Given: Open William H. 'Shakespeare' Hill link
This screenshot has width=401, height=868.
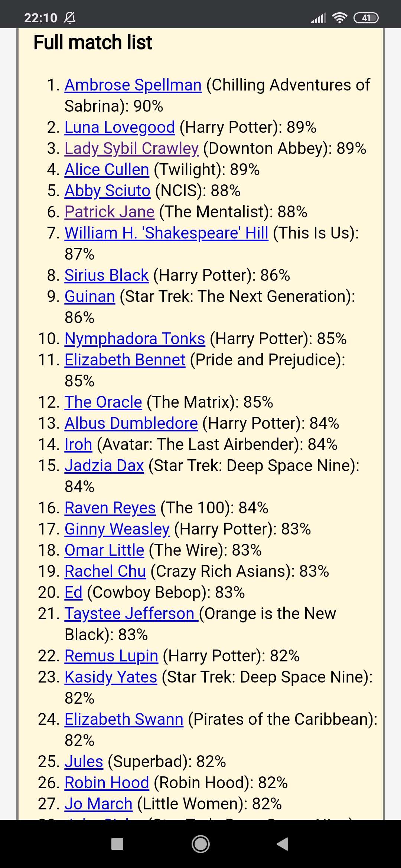Looking at the screenshot, I should click(166, 233).
